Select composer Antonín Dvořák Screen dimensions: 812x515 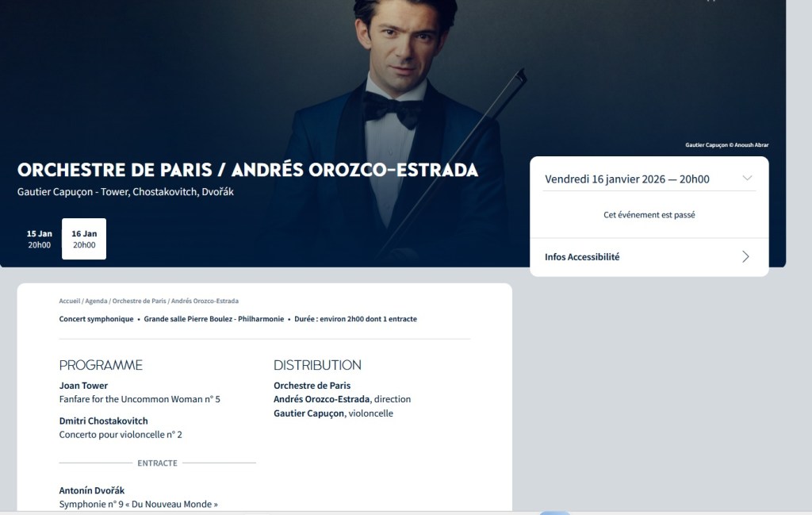pos(92,490)
